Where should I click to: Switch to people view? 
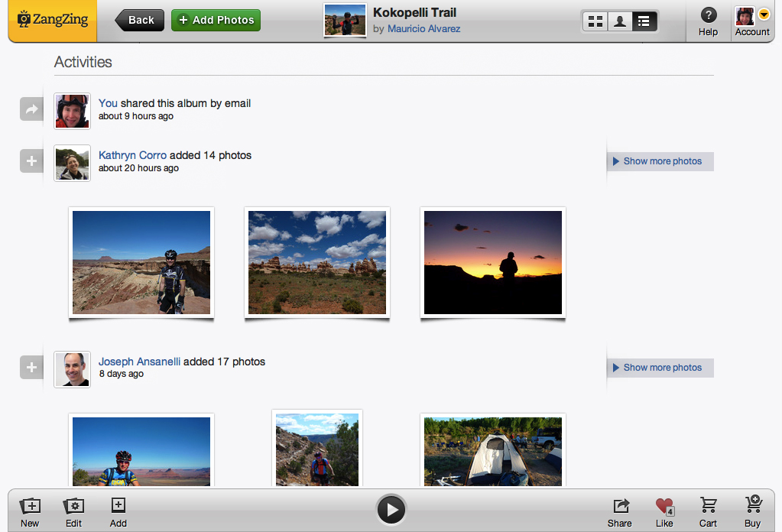point(620,21)
